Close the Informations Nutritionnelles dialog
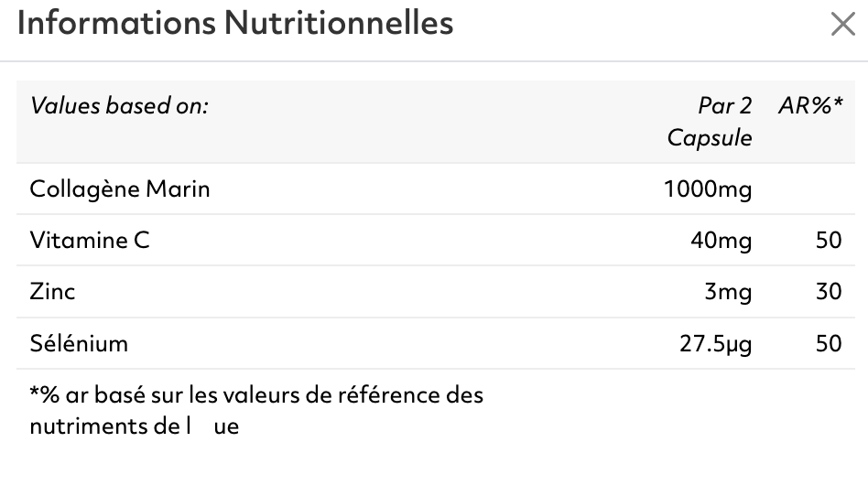 (x=842, y=25)
